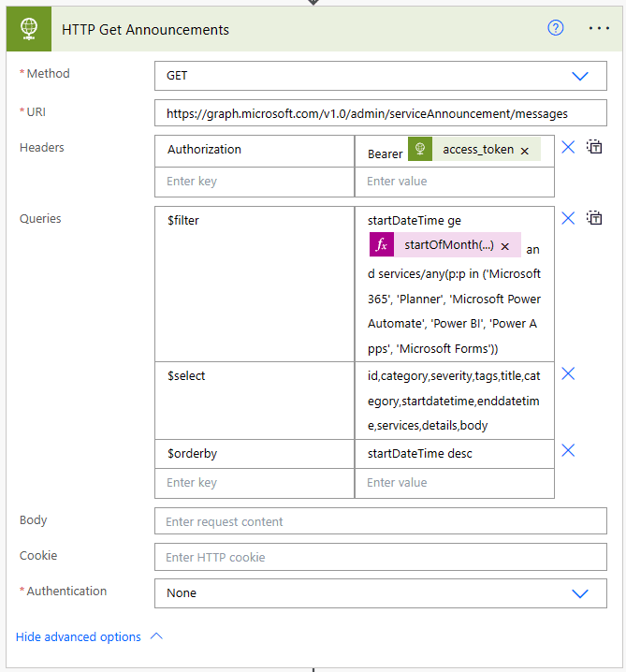Click the Queries label
This screenshot has width=626, height=672.
point(40,219)
